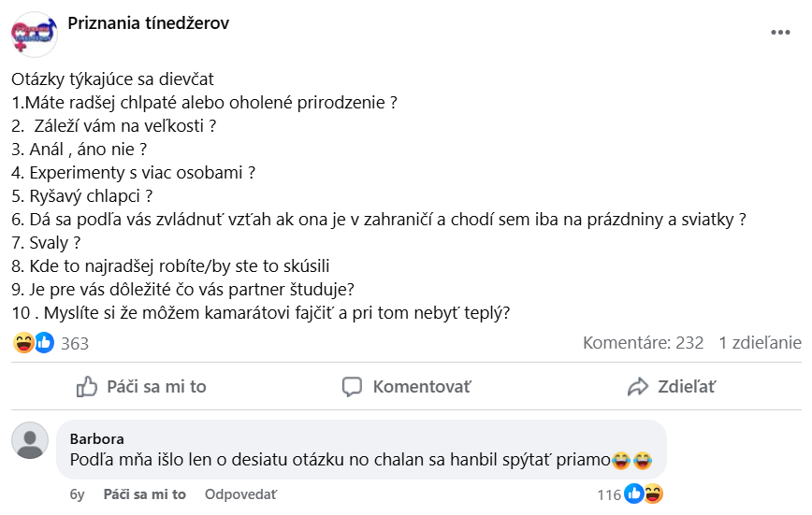Open the Priznania tínedžerov page name link
This screenshot has width=812, height=515.
pyautogui.click(x=148, y=23)
